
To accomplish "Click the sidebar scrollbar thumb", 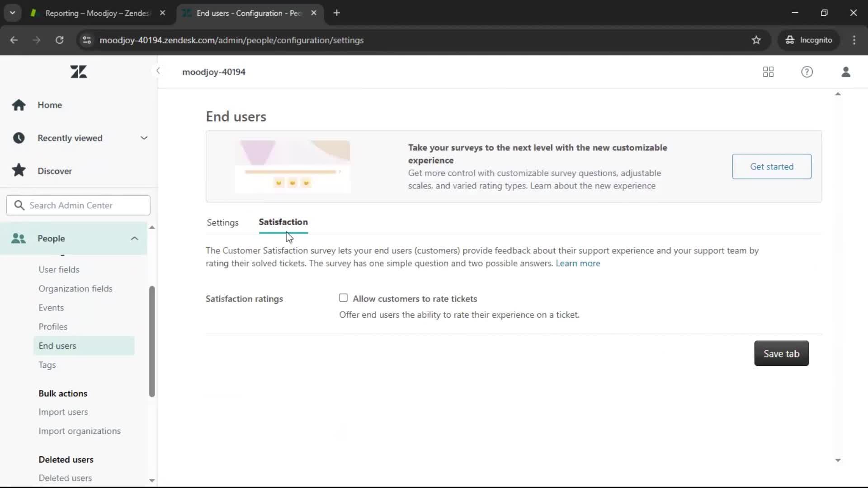I will (152, 342).
